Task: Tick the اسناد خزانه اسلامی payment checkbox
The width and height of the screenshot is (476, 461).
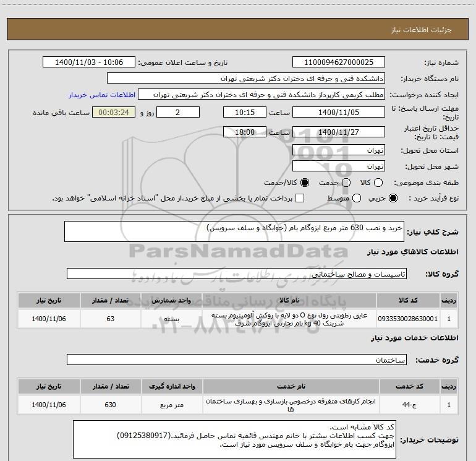Action: coord(300,198)
